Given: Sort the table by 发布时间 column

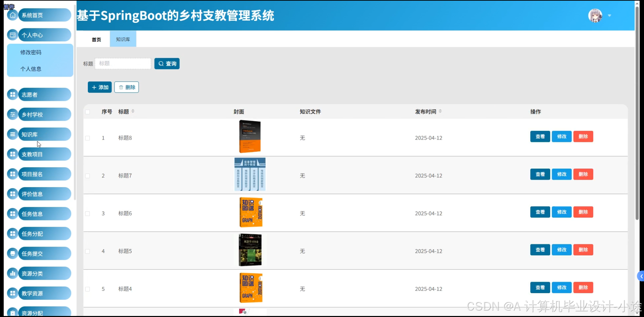Looking at the screenshot, I should click(x=440, y=111).
